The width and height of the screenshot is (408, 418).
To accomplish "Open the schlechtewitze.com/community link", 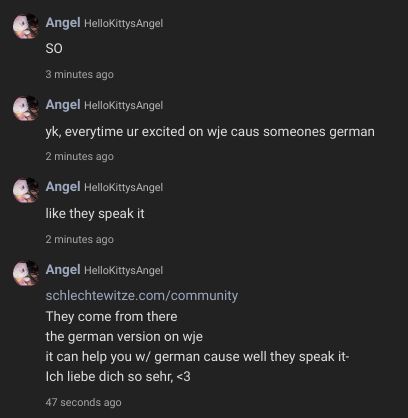I will [142, 296].
